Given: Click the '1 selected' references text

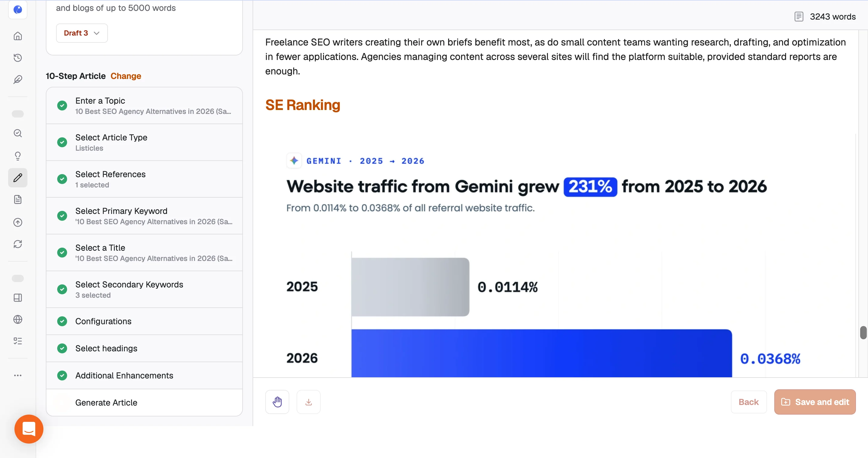Looking at the screenshot, I should coord(92,185).
